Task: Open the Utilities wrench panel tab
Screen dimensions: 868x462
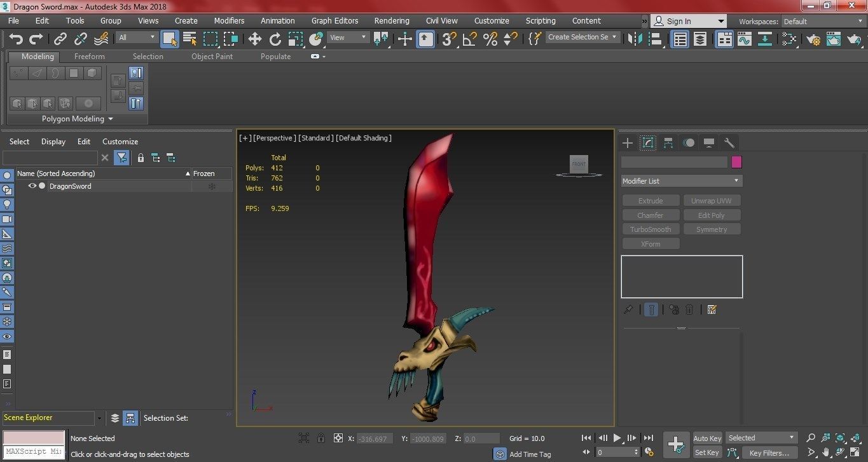Action: pos(729,143)
